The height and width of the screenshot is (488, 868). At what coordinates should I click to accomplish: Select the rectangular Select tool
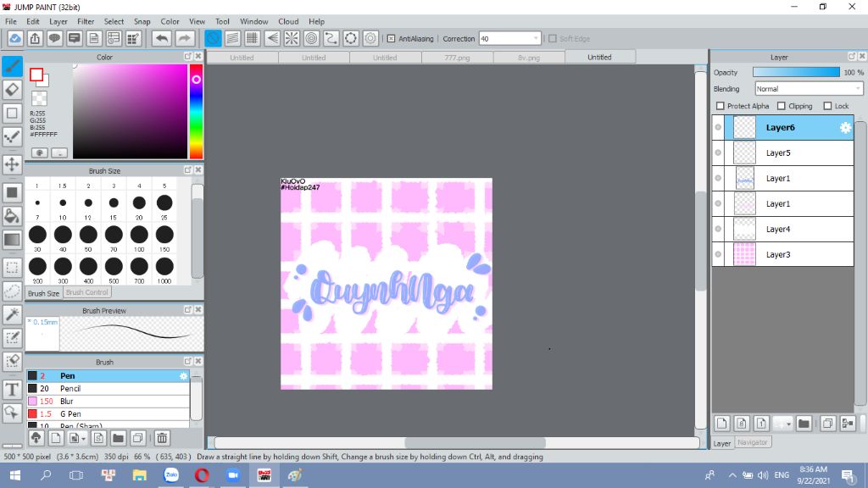(x=12, y=268)
